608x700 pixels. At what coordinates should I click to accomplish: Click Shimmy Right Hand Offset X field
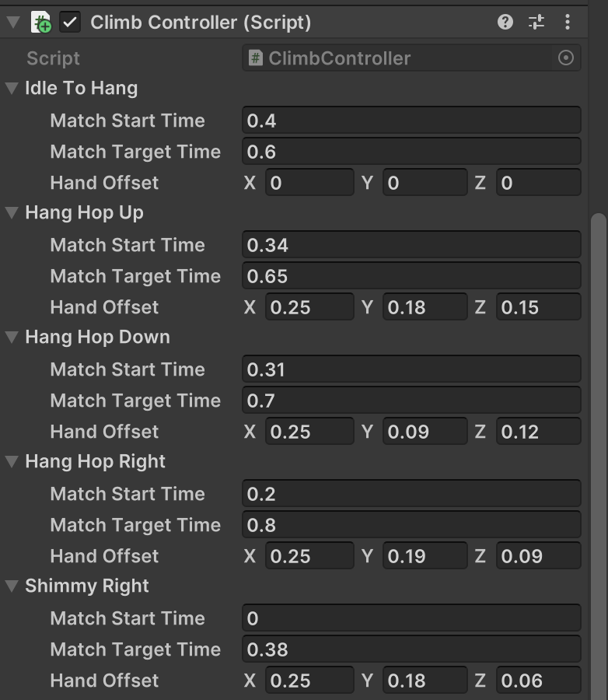pyautogui.click(x=309, y=681)
